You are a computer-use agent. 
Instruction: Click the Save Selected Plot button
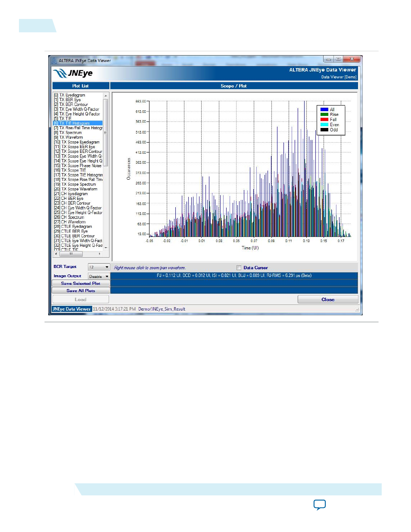click(81, 283)
